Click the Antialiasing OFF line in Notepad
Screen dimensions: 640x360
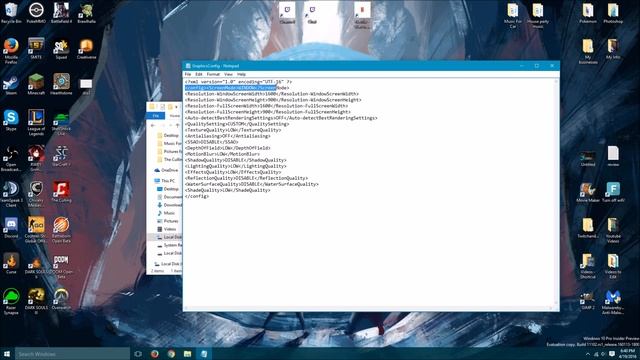tap(228, 136)
